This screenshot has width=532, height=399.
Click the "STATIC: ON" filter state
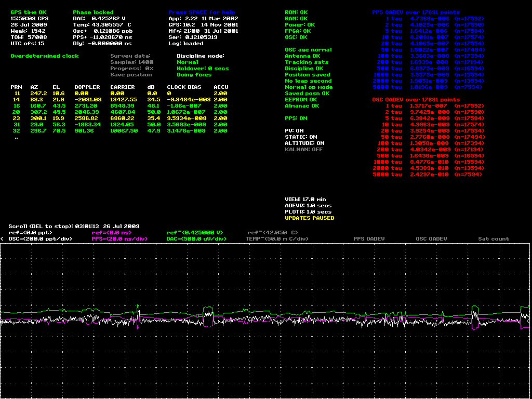pos(301,137)
